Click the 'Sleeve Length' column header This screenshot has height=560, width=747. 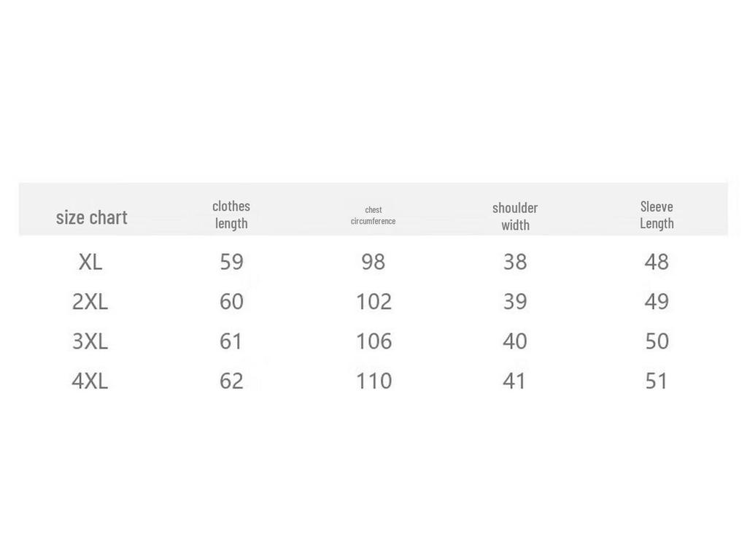click(x=657, y=214)
